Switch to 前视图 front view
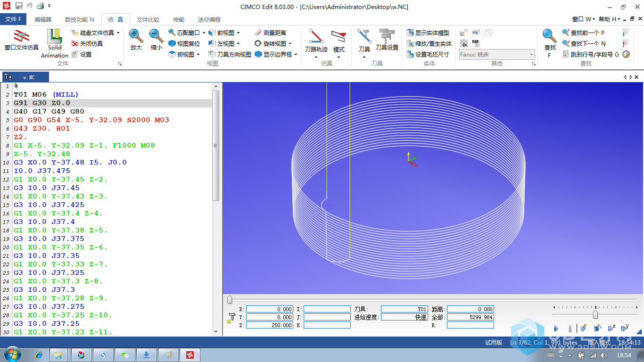Viewport: 644px width, 362px height. (x=221, y=33)
